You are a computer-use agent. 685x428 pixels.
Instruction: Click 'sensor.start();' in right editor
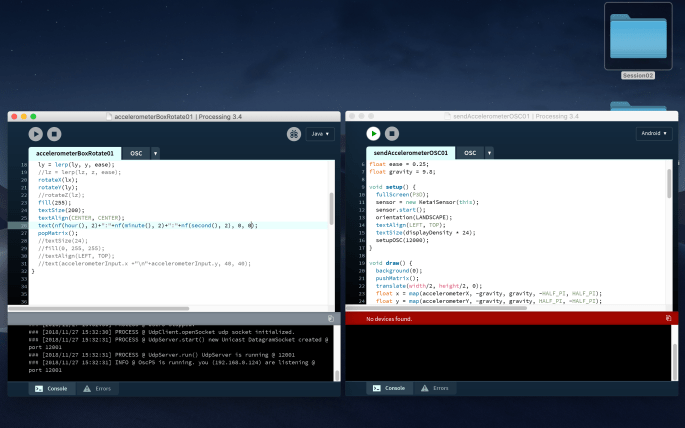point(401,210)
